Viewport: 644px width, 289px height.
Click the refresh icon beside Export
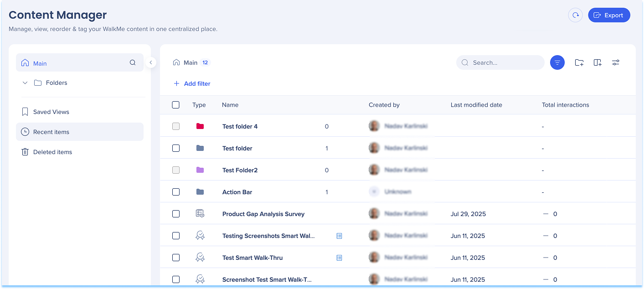[575, 15]
